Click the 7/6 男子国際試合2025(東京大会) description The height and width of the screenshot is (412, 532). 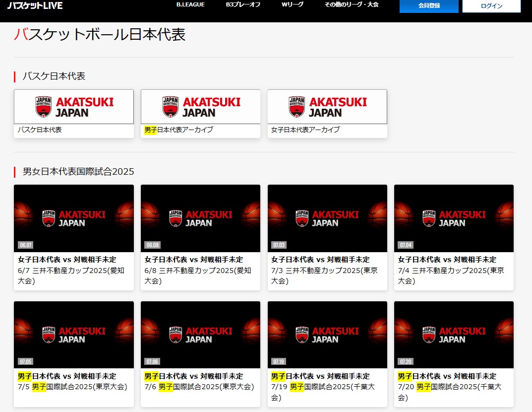[199, 387]
